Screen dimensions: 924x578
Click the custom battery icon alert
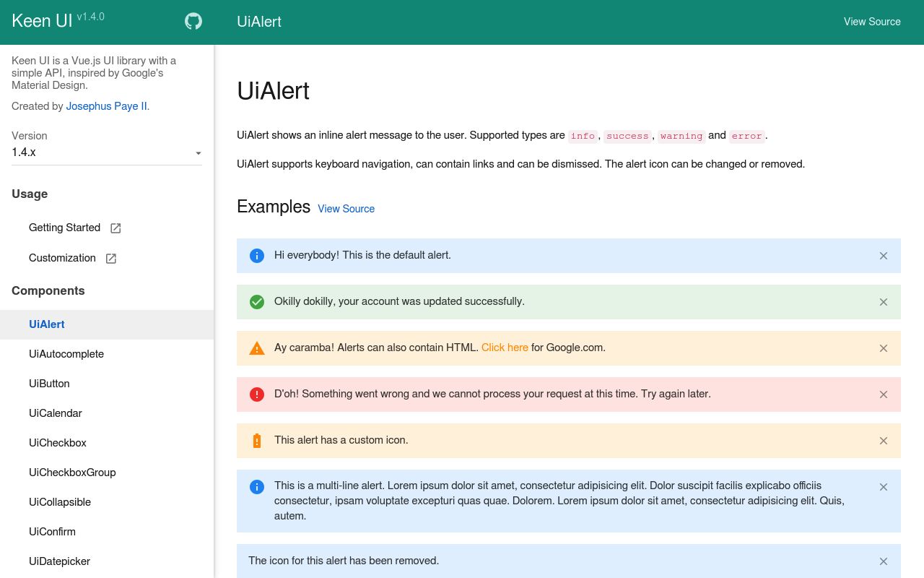(x=257, y=441)
